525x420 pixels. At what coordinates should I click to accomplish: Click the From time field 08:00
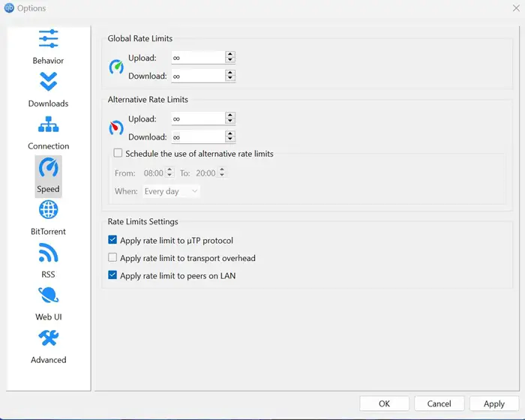coord(154,173)
